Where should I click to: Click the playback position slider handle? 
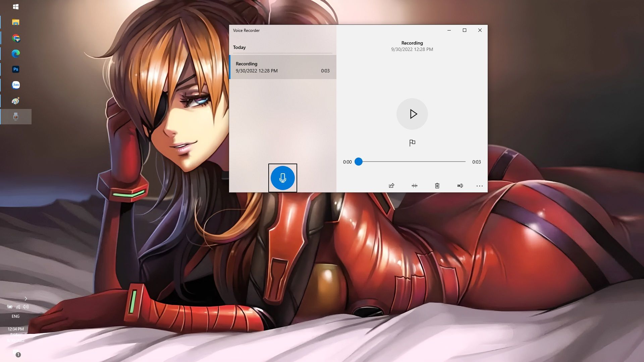[359, 162]
